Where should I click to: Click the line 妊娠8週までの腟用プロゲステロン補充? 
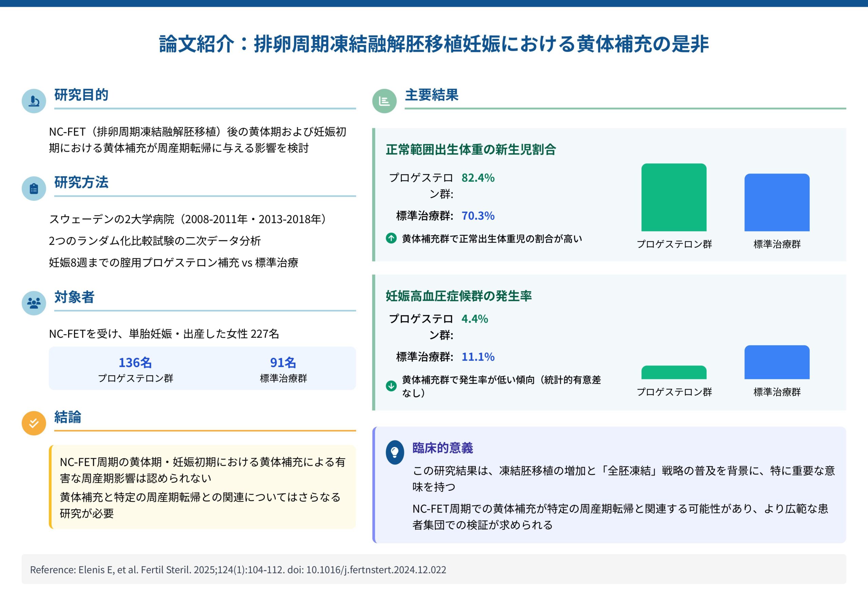(174, 262)
